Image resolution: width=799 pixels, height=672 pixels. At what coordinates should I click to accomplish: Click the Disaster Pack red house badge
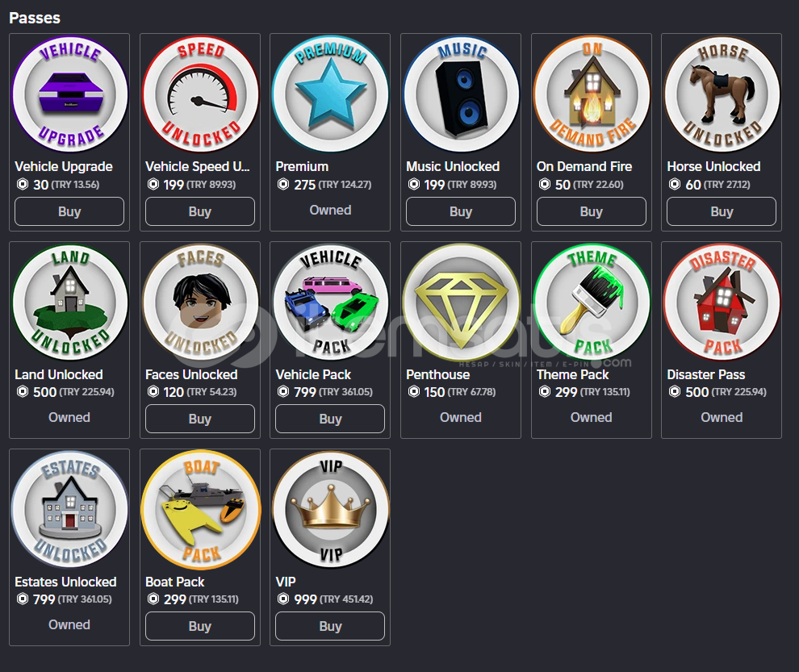(x=722, y=303)
